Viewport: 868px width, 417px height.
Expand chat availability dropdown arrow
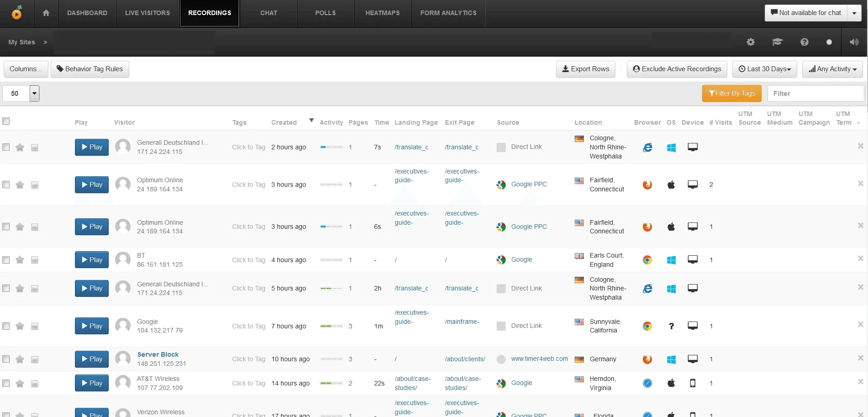[854, 13]
